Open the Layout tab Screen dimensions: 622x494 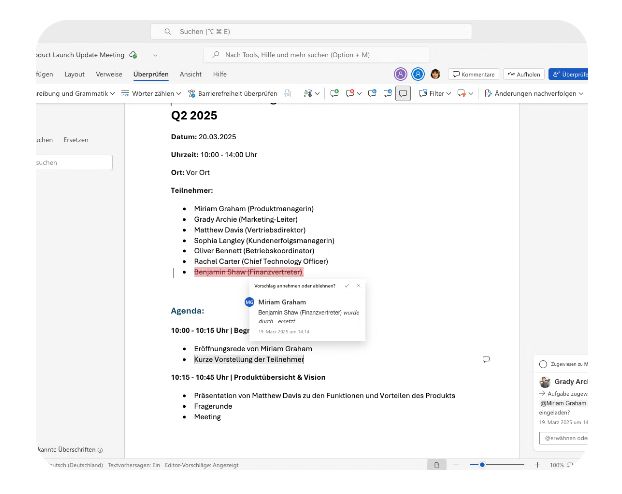click(x=75, y=74)
